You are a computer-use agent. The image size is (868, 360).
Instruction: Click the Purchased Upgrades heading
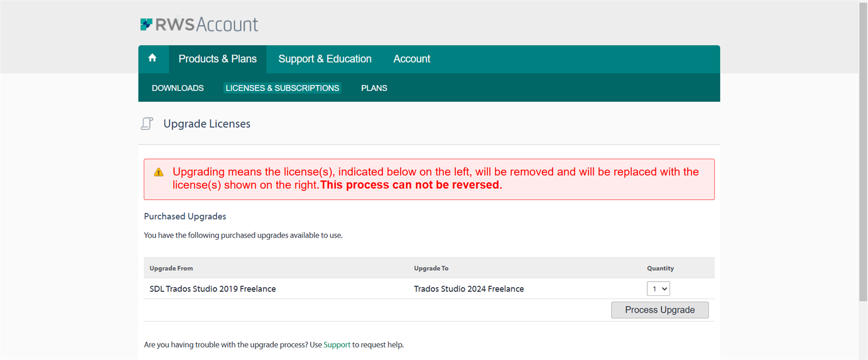pos(185,216)
